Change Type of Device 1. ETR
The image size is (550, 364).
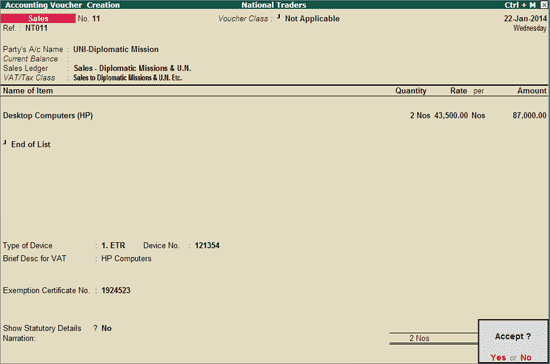click(113, 245)
